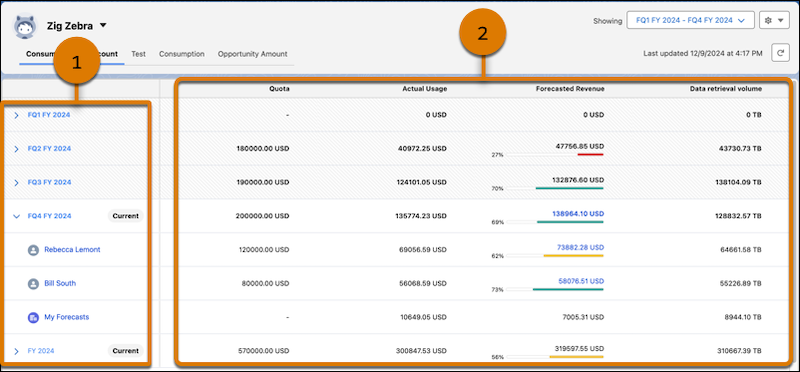Click the refresh forecast button

pos(780,53)
